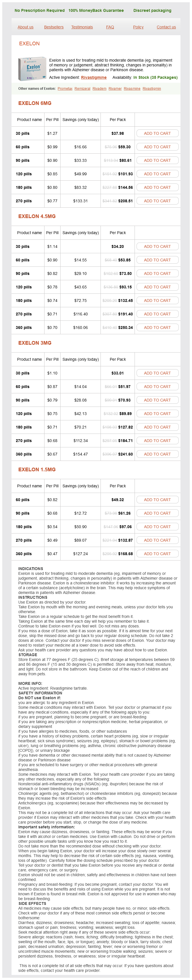Add Exelon 1.5mg 180 pills to cart
Image resolution: width=192 pixels, height=980 pixels.
point(157,527)
